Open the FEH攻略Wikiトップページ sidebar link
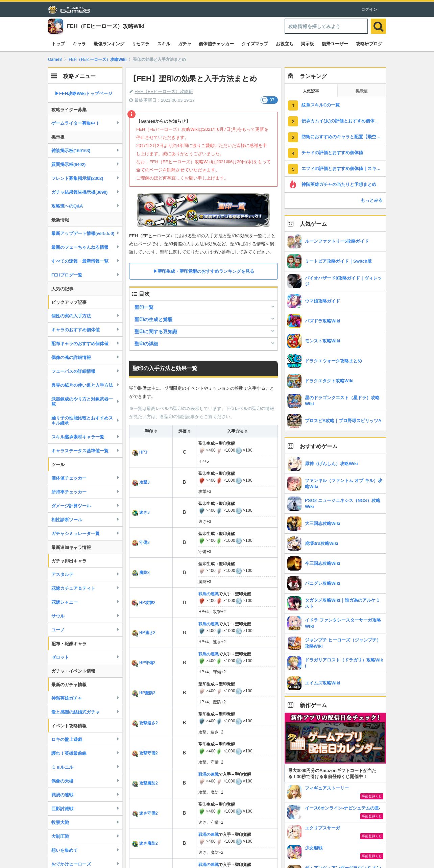Screen dimensions: 434x868 coord(83,93)
